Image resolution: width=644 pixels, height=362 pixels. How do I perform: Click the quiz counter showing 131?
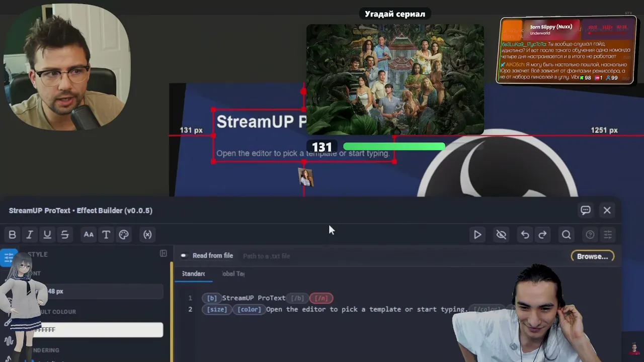tap(322, 147)
